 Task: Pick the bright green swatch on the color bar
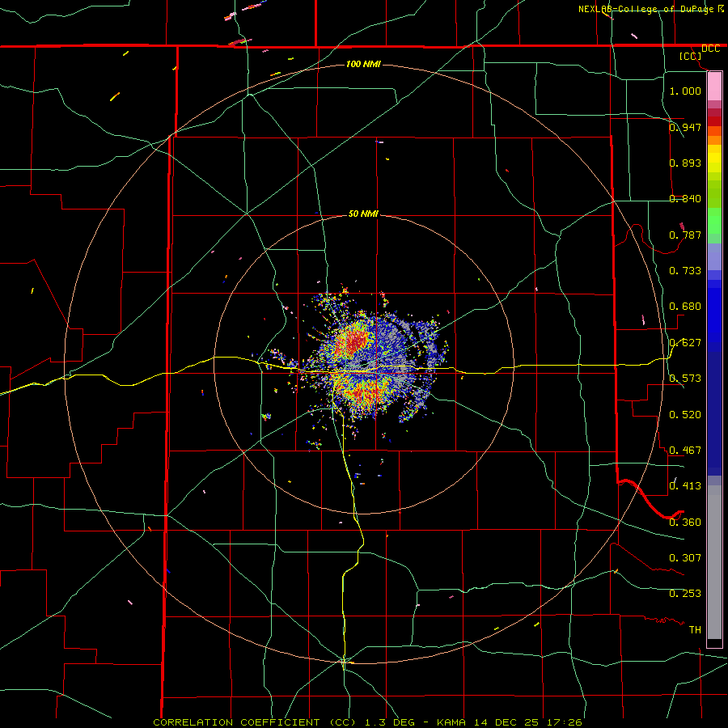point(714,221)
